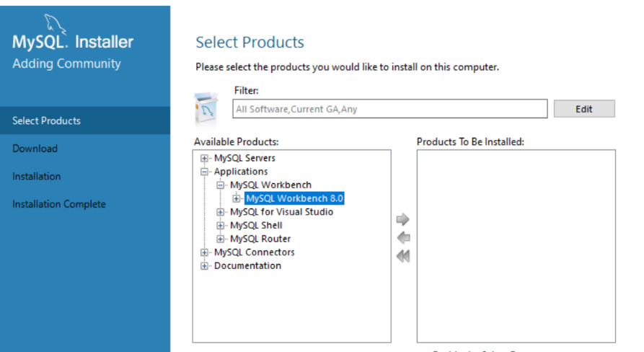The width and height of the screenshot is (644, 352).
Task: Expand the MySQL Workbench 8.0 node
Action: [x=236, y=199]
